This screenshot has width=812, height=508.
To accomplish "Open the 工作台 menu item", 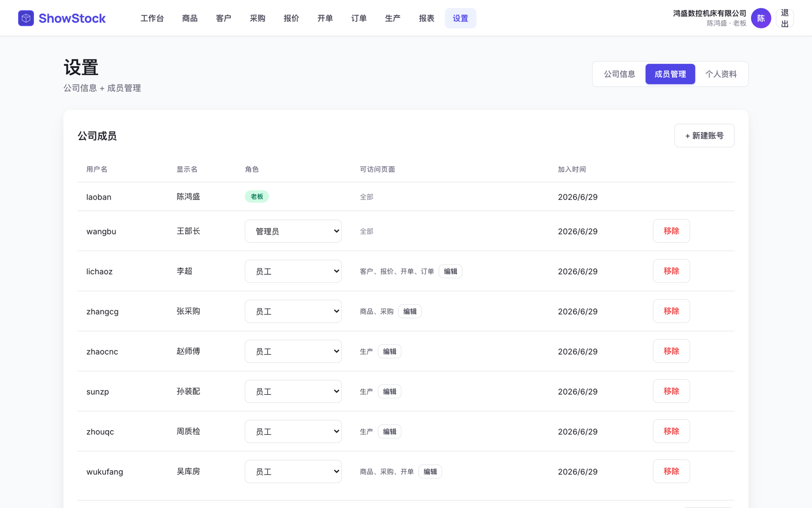I will [152, 18].
